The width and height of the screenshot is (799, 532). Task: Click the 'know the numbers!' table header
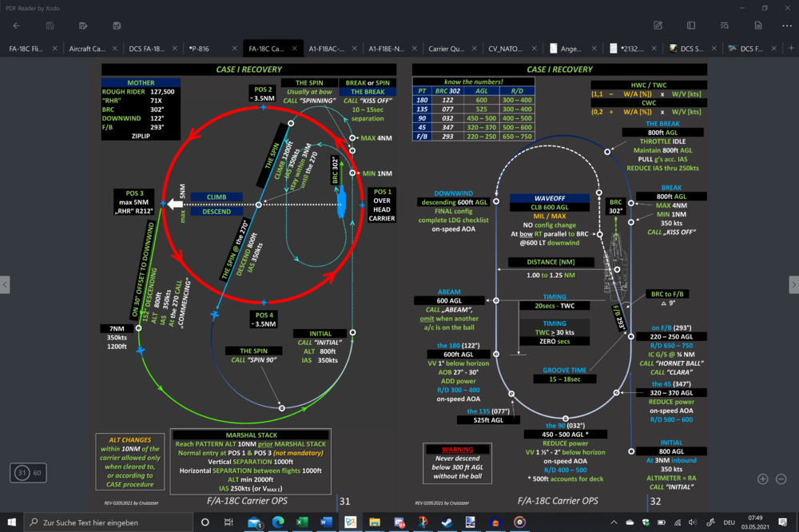pyautogui.click(x=473, y=81)
